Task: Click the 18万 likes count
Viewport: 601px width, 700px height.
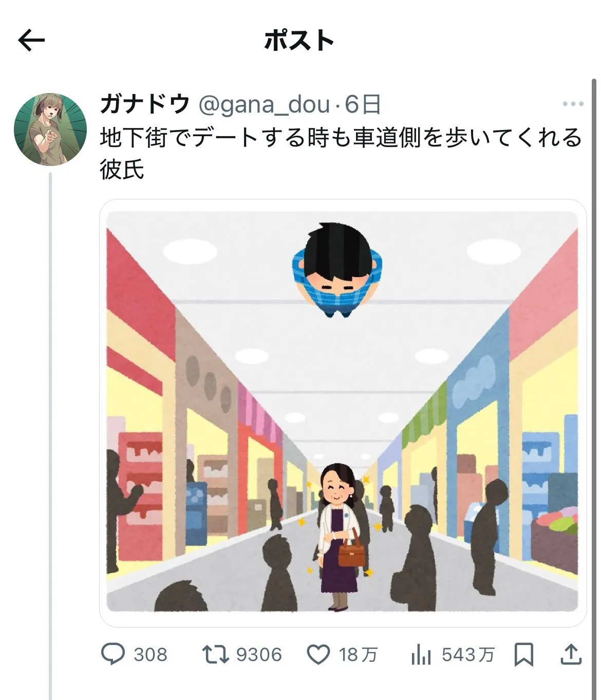Action: (x=358, y=655)
